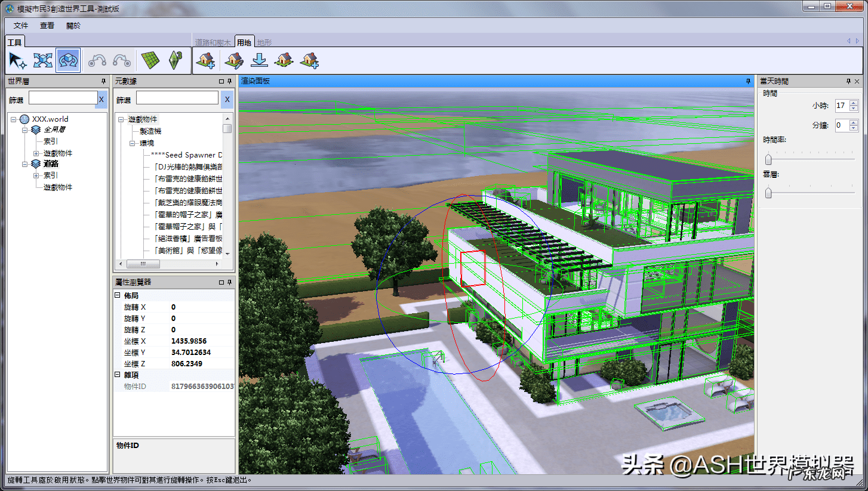868x491 pixels.
Task: Activate the move object tool
Action: pyautogui.click(x=43, y=60)
